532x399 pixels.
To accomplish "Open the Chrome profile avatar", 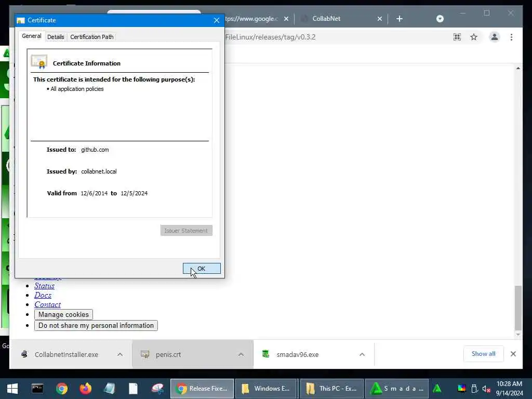I will (495, 37).
